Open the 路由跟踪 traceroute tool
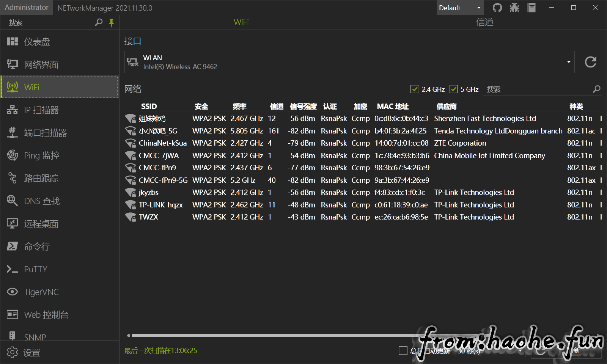The height and width of the screenshot is (364, 607). (42, 178)
